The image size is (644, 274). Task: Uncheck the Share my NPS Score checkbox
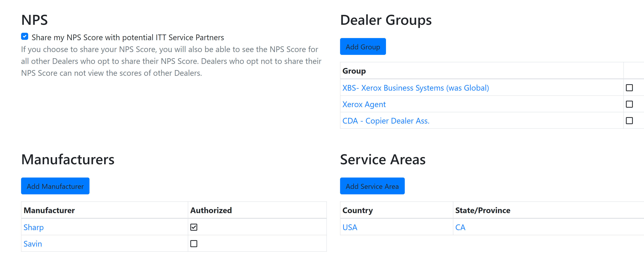coord(24,36)
